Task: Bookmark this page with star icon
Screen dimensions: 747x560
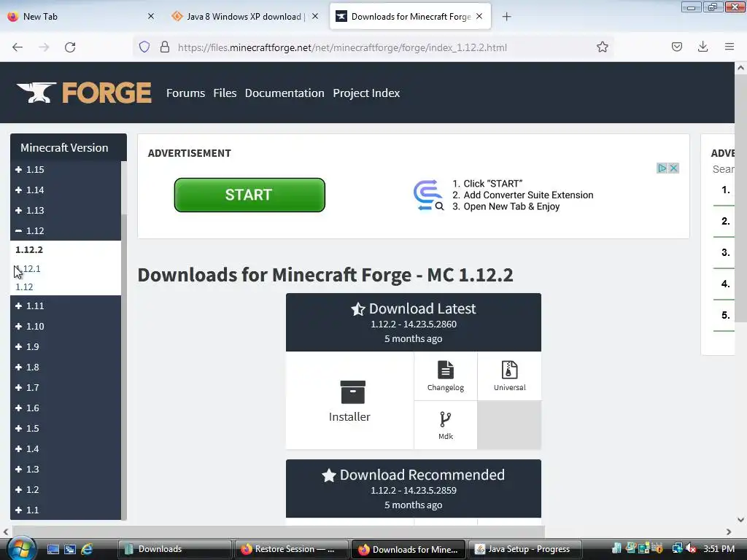Action: pos(602,47)
